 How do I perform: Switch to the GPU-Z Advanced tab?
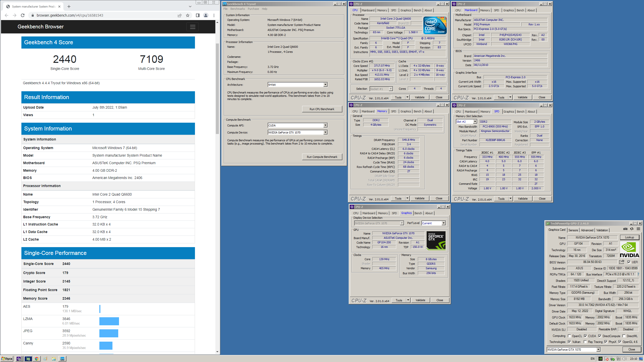(587, 230)
